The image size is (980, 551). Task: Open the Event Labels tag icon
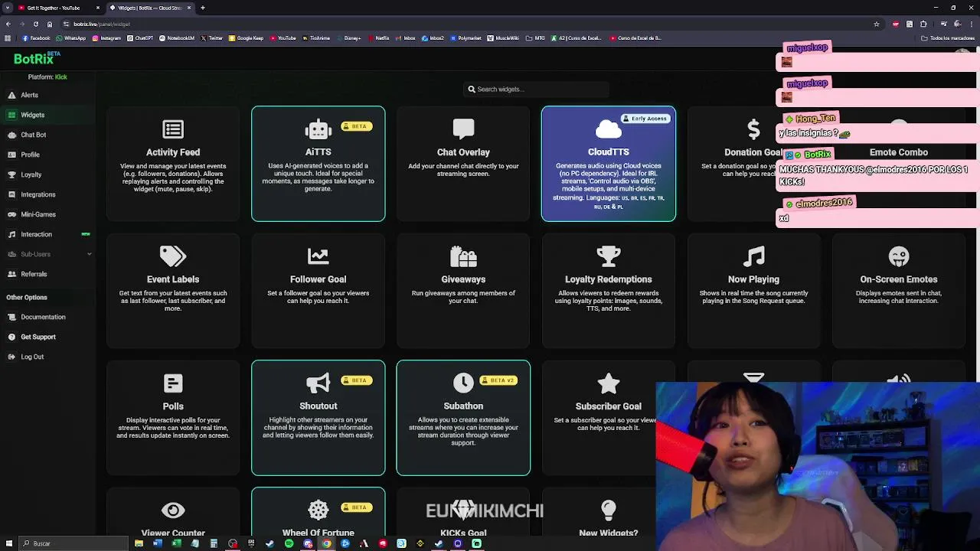click(x=173, y=256)
